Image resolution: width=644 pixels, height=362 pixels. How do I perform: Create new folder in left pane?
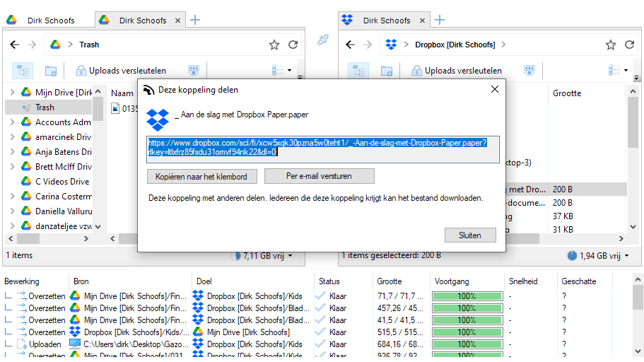(50, 71)
